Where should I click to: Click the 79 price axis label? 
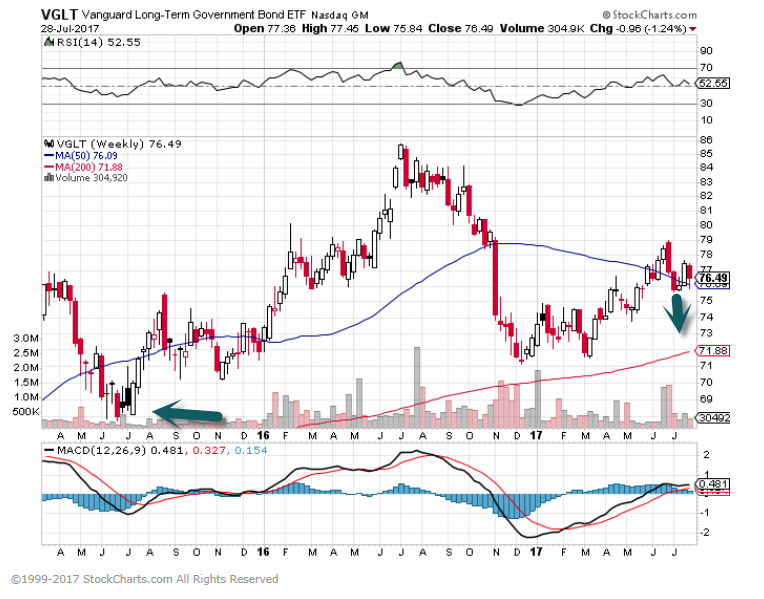coord(706,240)
